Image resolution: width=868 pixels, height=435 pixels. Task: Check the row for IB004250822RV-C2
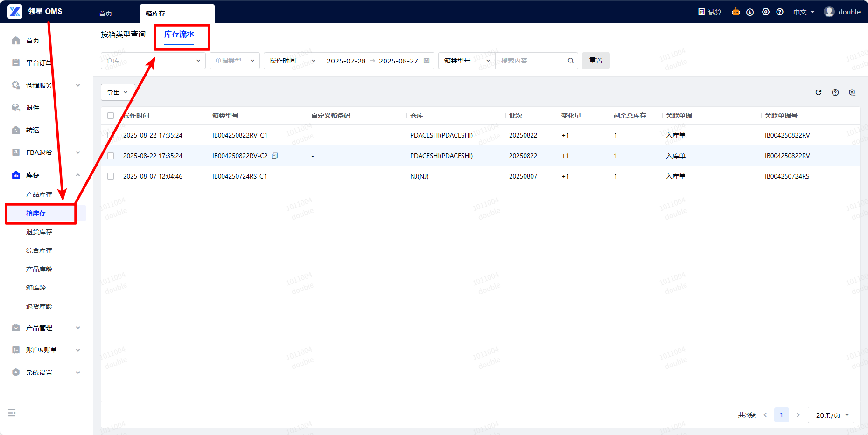(111, 156)
